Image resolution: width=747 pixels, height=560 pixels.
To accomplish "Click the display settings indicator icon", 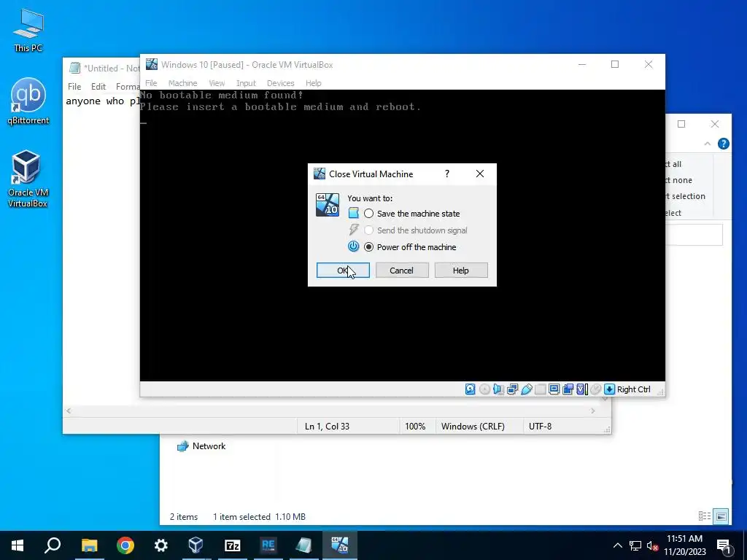I will 554,389.
